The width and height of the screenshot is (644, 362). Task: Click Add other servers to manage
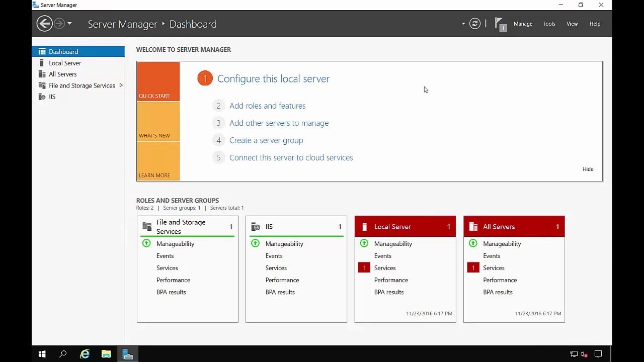[x=279, y=123]
